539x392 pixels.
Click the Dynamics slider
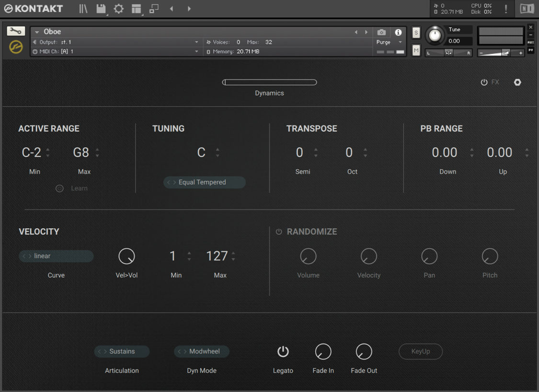tap(269, 82)
